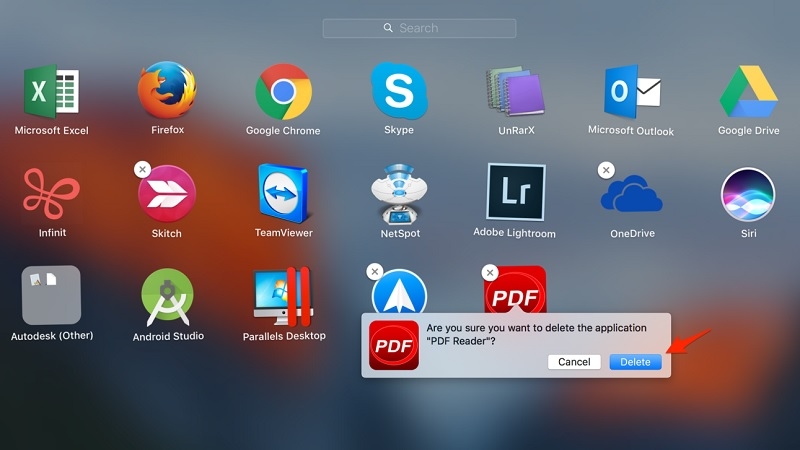Viewport: 800px width, 450px height.
Task: Open the Infinit app icon
Action: coord(52,194)
